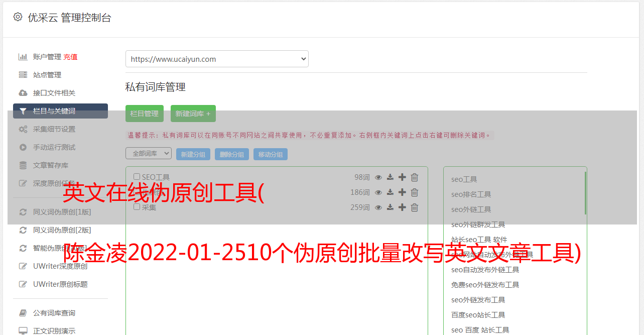Select the keyword seo外链发布工具
The height and width of the screenshot is (335, 644).
478,300
